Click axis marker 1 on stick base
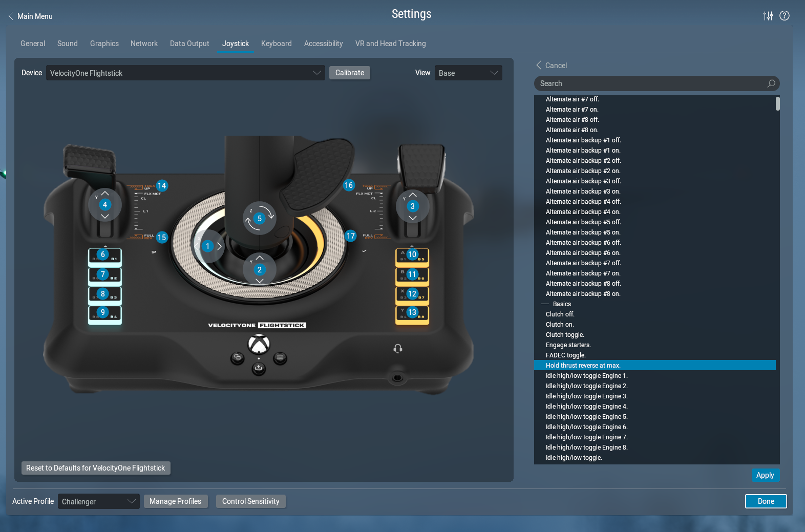This screenshot has height=532, width=805. click(208, 246)
